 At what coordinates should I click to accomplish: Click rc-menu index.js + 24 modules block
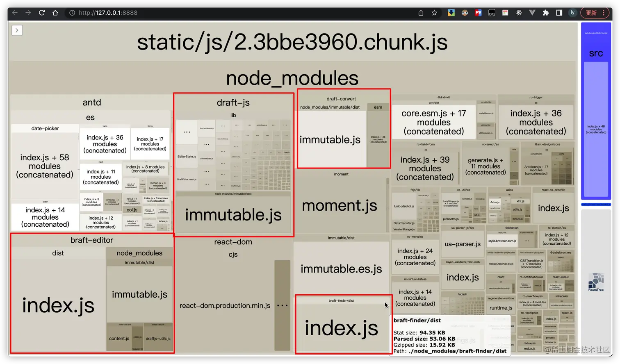click(x=415, y=257)
